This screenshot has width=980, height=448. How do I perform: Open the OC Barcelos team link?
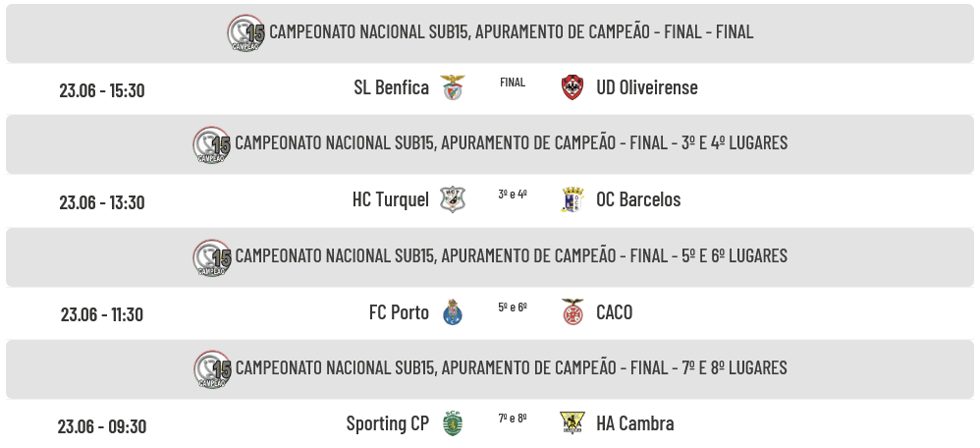(638, 199)
